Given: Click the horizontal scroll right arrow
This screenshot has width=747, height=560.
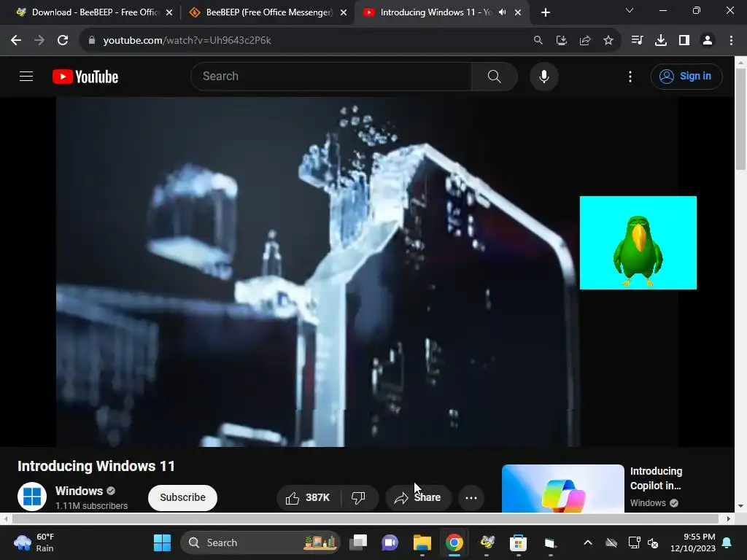Looking at the screenshot, I should click(729, 518).
